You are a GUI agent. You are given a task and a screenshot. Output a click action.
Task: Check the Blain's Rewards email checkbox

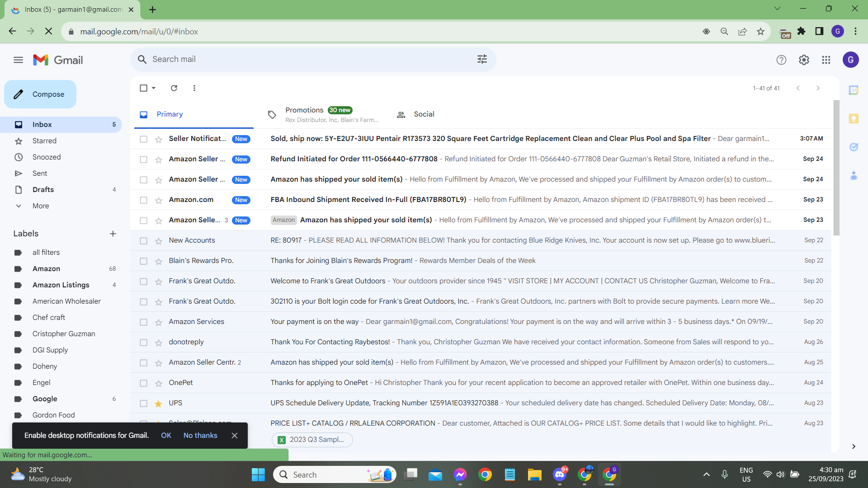[x=143, y=261]
